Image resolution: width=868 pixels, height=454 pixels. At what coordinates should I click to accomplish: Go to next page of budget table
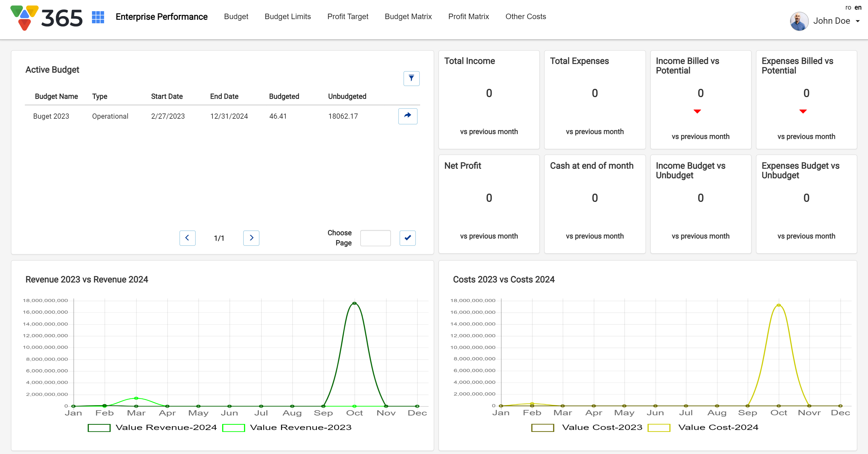[251, 238]
